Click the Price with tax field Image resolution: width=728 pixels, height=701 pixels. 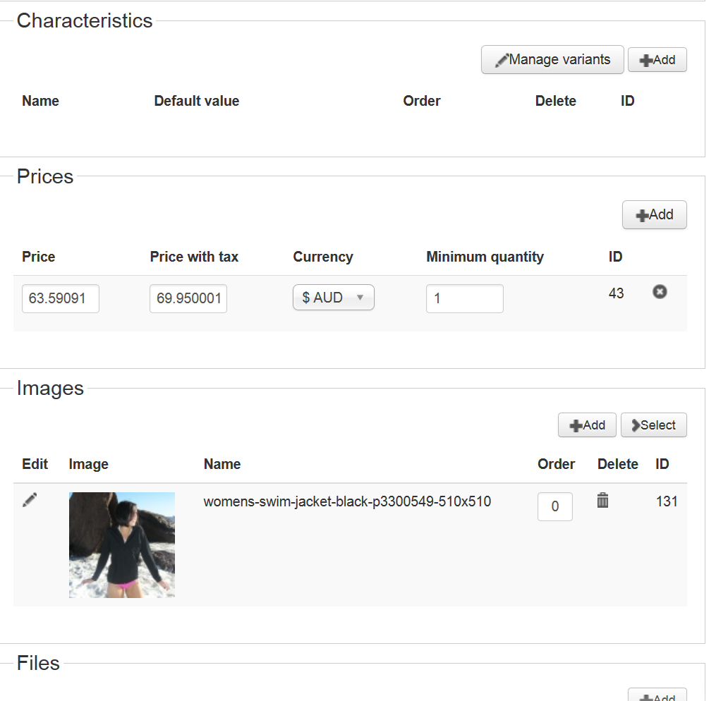pos(188,298)
